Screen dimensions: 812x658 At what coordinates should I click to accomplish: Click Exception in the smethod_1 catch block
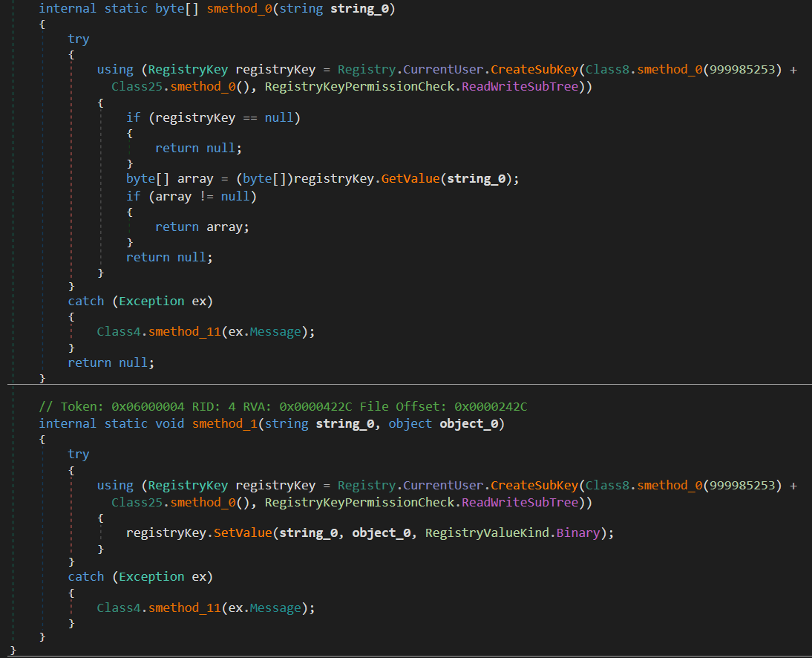pos(151,576)
